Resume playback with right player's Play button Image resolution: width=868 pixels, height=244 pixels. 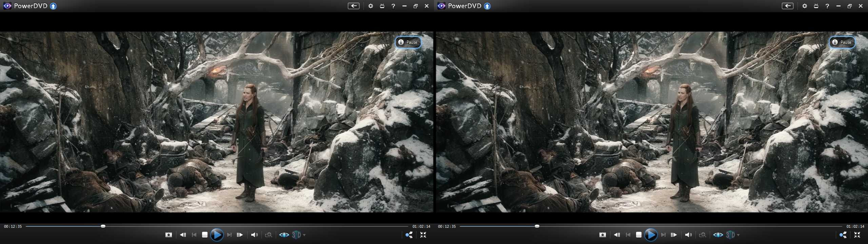(651, 235)
